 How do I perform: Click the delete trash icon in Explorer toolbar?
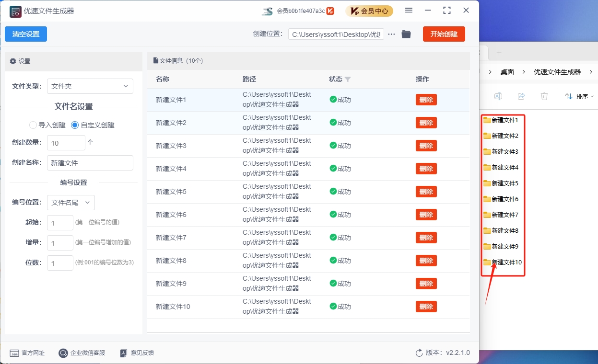pyautogui.click(x=544, y=96)
